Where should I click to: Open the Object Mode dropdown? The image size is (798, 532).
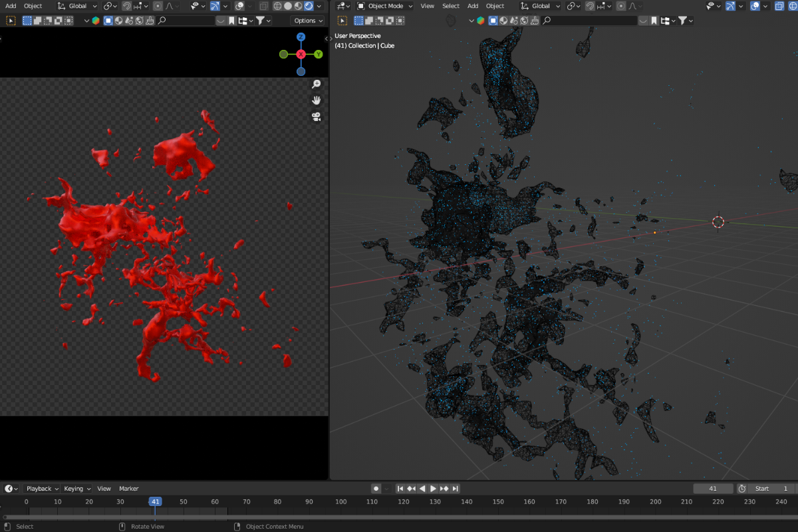(385, 6)
